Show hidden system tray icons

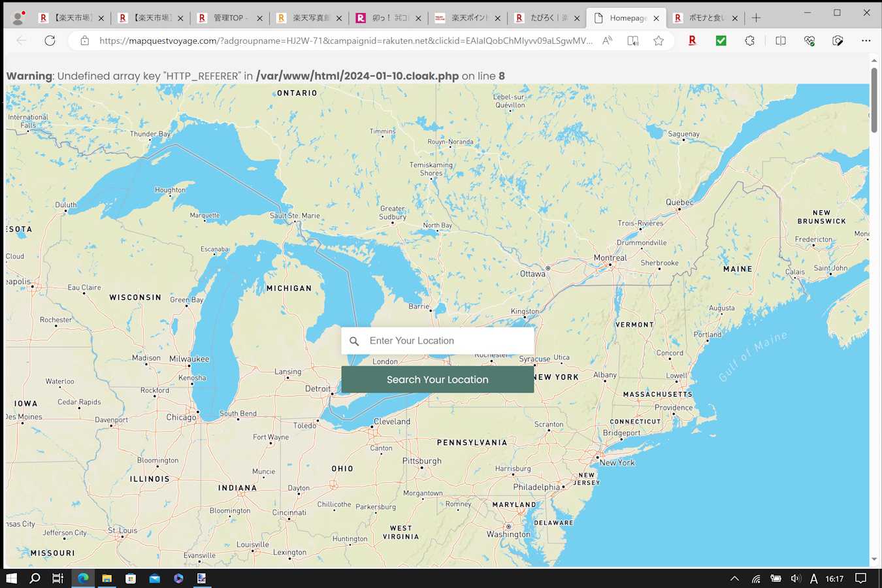coord(734,578)
